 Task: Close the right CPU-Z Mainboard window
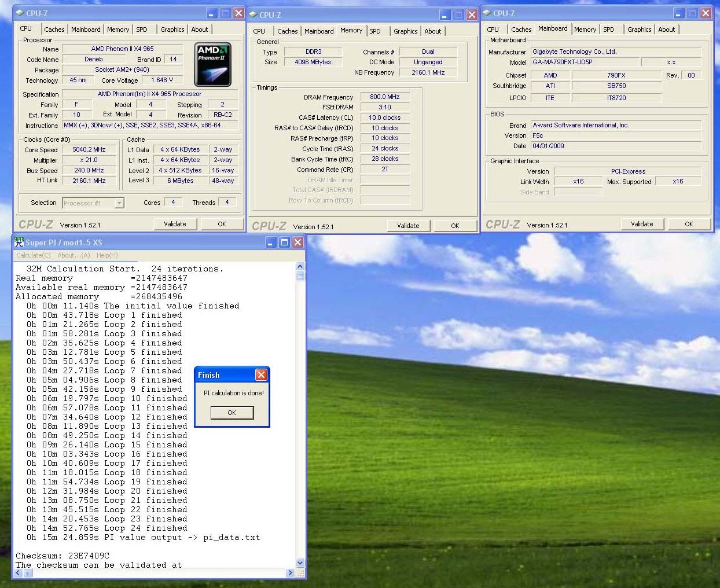point(706,13)
